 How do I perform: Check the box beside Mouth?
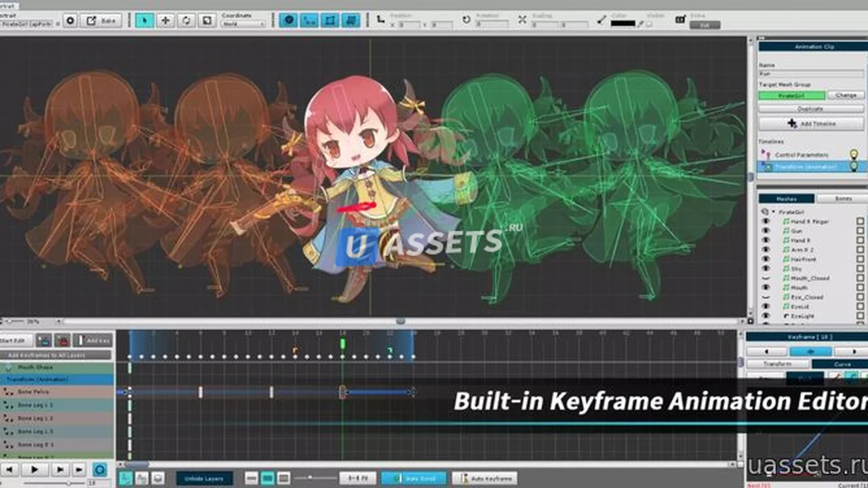(x=861, y=288)
